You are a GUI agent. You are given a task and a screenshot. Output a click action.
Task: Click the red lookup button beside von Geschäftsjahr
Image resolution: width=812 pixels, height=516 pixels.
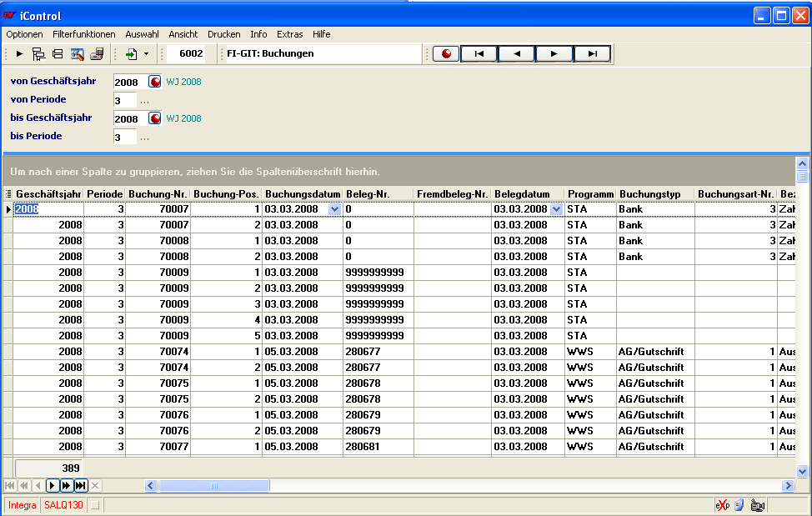(x=154, y=82)
